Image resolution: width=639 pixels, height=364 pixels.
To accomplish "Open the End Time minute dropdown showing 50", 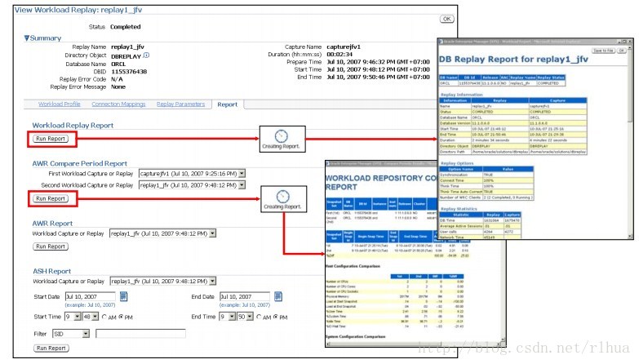I will click(x=250, y=317).
